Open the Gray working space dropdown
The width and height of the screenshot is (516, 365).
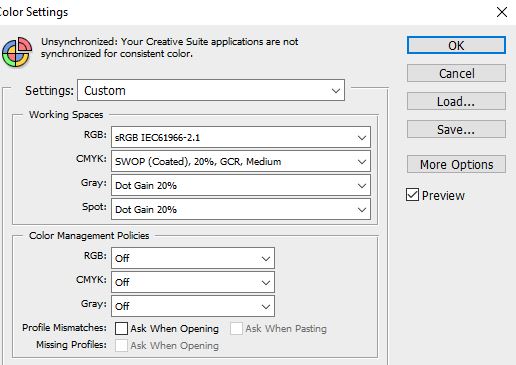point(241,185)
